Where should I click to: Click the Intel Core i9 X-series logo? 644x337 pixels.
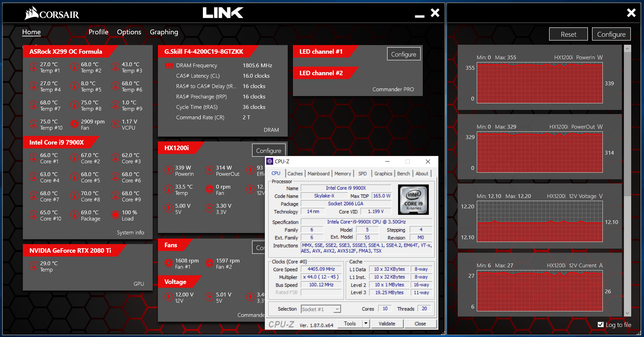(x=413, y=199)
